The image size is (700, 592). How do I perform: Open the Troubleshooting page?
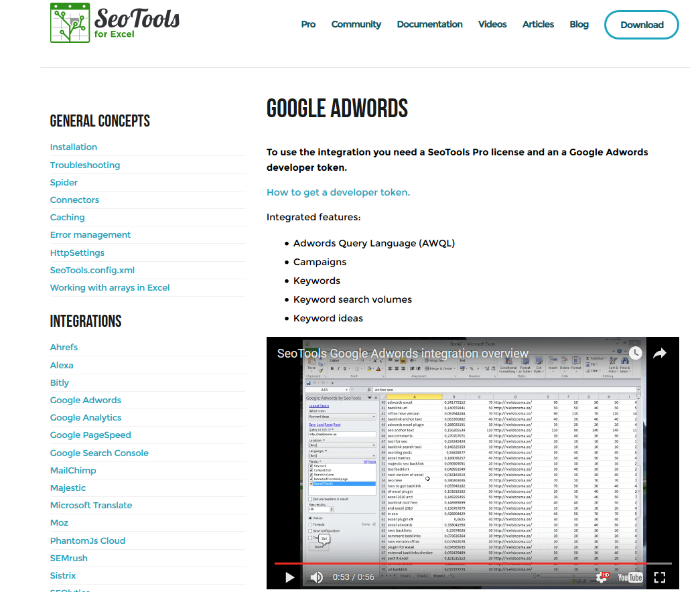click(85, 165)
